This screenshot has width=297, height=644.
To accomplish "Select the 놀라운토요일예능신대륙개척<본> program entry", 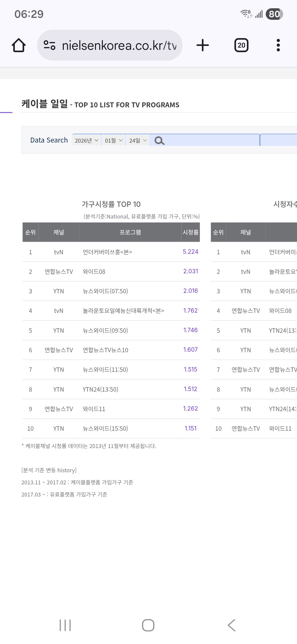I will 123,311.
